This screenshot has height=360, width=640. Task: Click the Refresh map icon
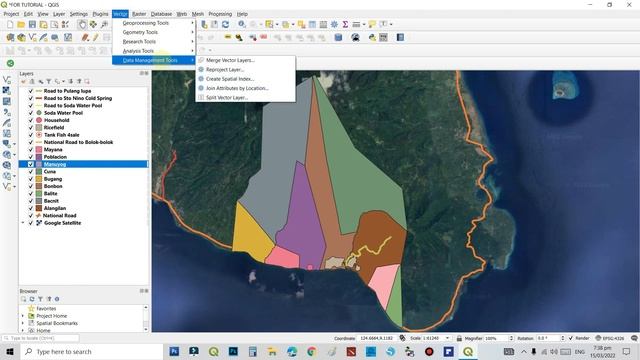[x=225, y=24]
